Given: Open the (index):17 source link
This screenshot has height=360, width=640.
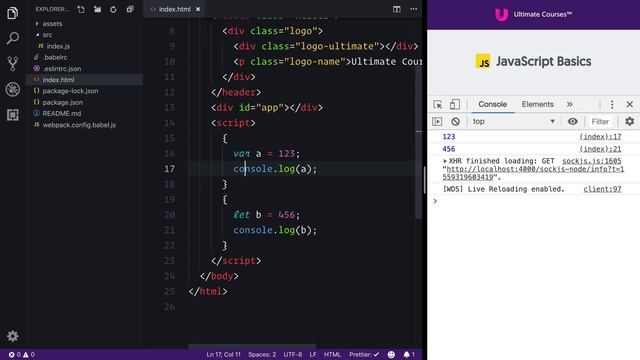Looking at the screenshot, I should [x=600, y=137].
